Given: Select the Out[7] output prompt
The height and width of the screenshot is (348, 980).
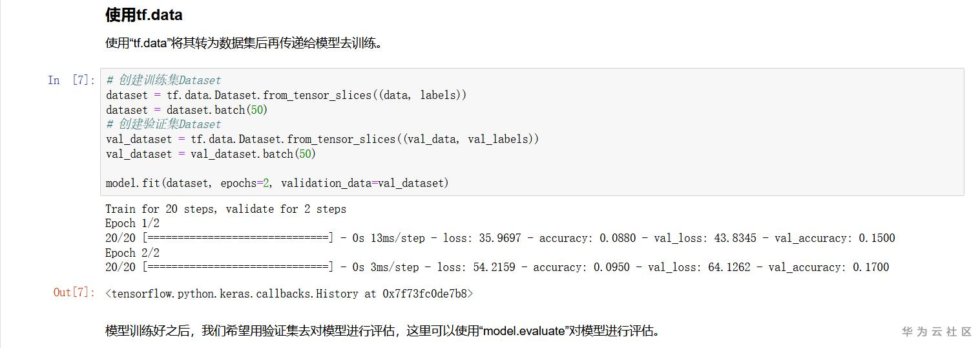Looking at the screenshot, I should pos(74,293).
